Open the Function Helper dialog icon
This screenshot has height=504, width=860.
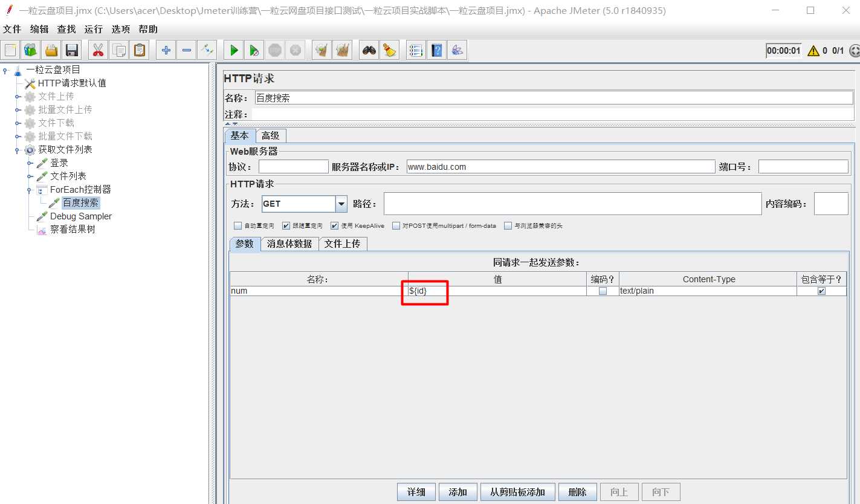pyautogui.click(x=415, y=50)
